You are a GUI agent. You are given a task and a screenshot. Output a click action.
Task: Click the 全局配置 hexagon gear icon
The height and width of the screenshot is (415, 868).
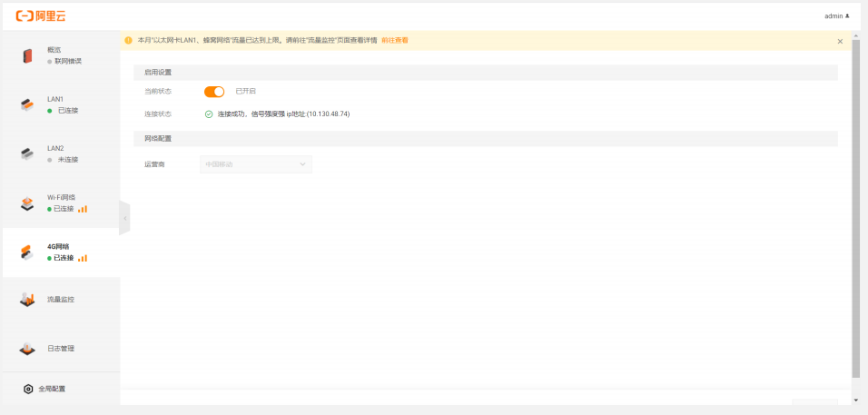coord(28,389)
